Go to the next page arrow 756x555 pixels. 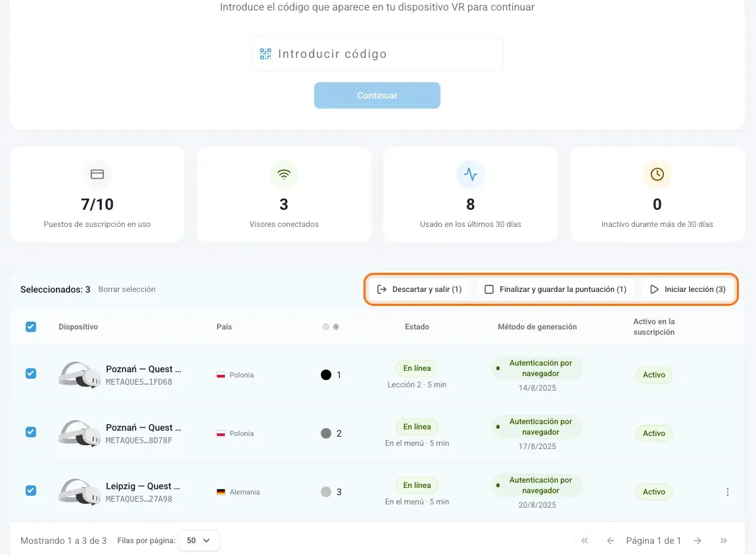(x=697, y=541)
